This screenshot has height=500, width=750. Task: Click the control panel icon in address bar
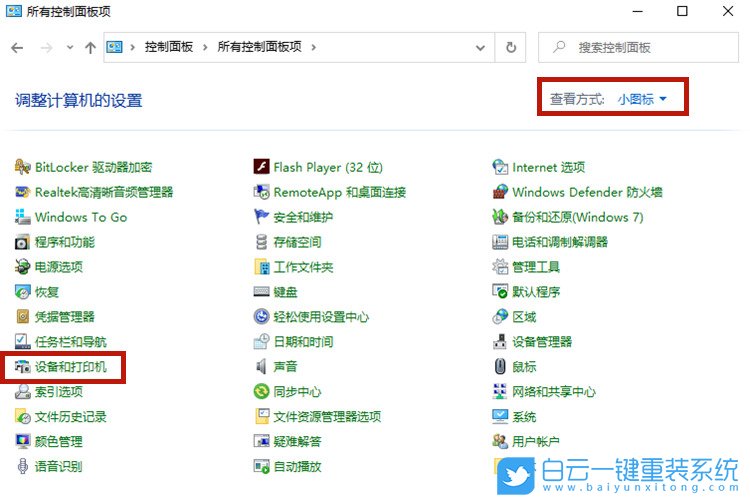[x=114, y=47]
